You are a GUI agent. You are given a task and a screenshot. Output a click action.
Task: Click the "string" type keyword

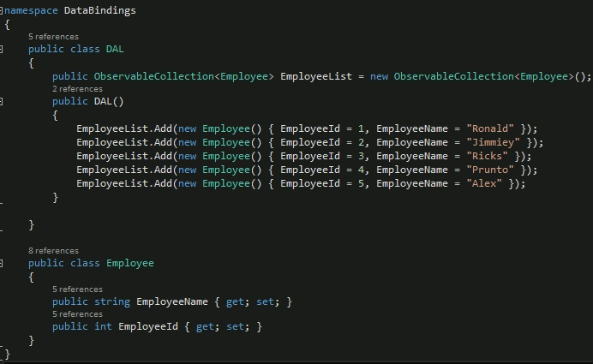point(112,301)
